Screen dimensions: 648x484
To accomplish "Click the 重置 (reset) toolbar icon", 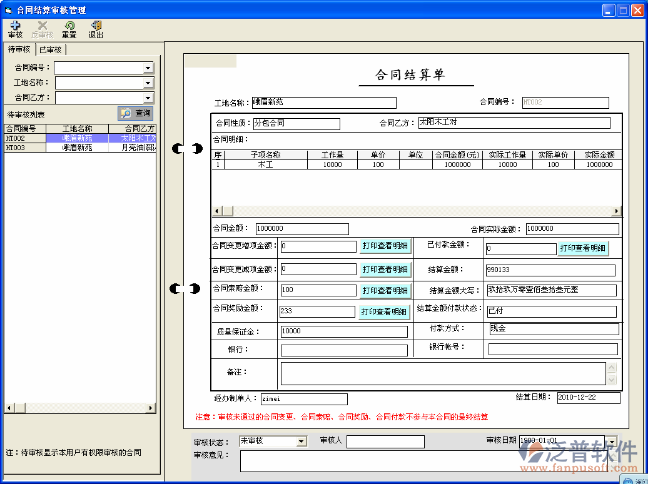I will point(69,28).
